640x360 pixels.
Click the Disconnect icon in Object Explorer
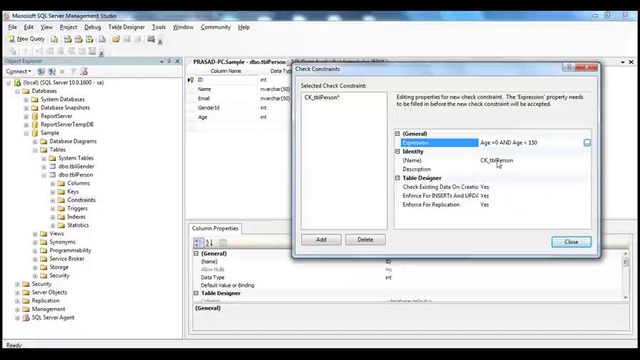pyautogui.click(x=52, y=71)
